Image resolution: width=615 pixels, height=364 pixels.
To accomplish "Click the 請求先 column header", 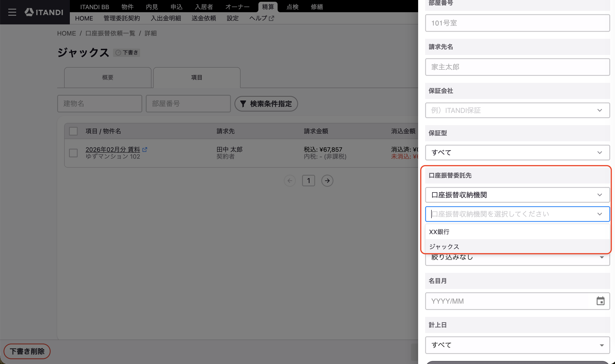I will [x=225, y=131].
